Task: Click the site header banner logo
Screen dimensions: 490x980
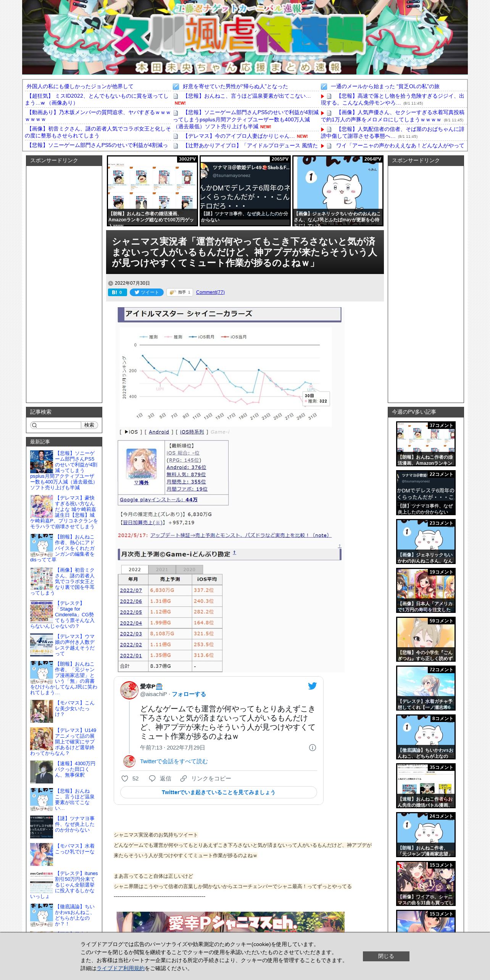Action: 245,37
